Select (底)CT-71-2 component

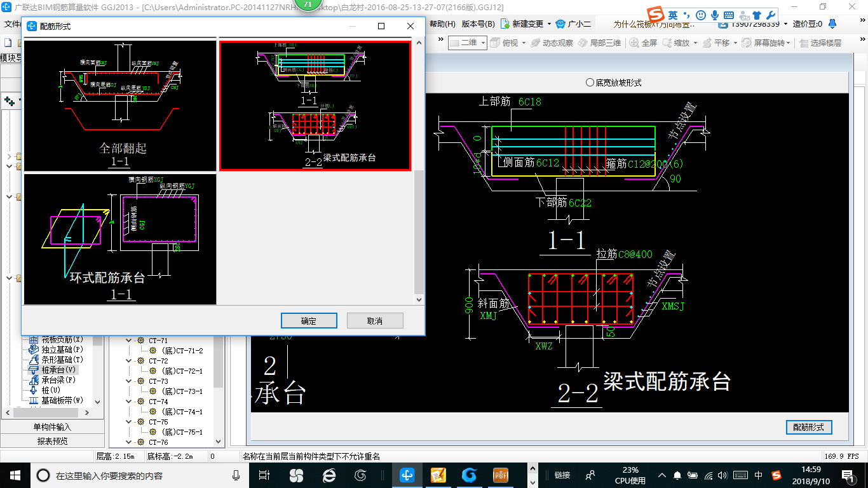click(182, 351)
